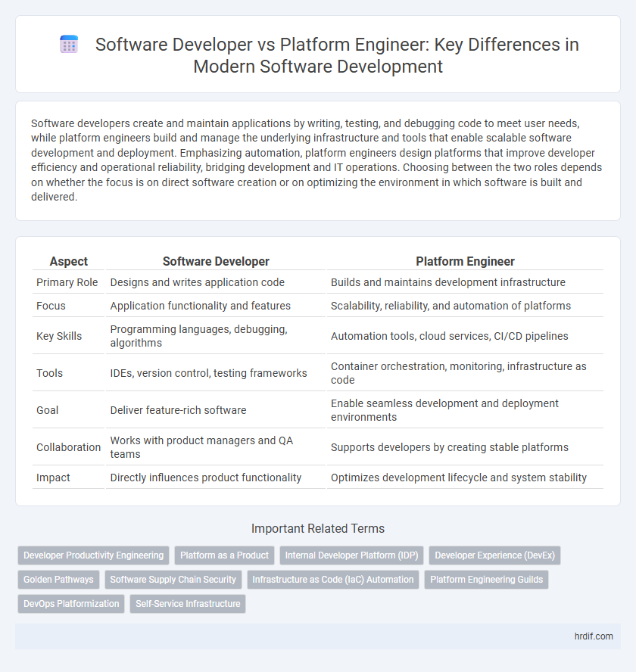Click the DevOps Platformization tag
This screenshot has height=672, width=636.
point(71,603)
